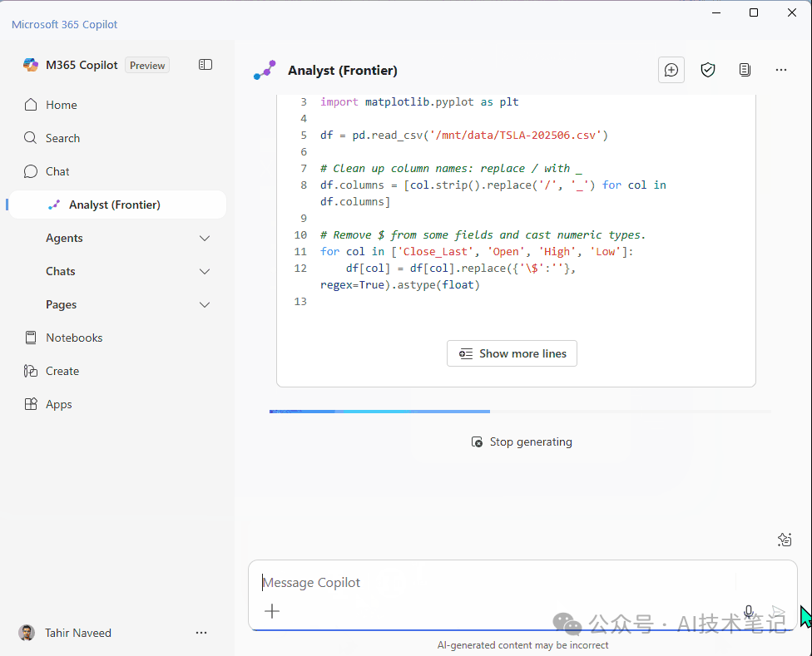Image resolution: width=812 pixels, height=656 pixels.
Task: Expand the Chats section chevron
Action: pyautogui.click(x=205, y=271)
